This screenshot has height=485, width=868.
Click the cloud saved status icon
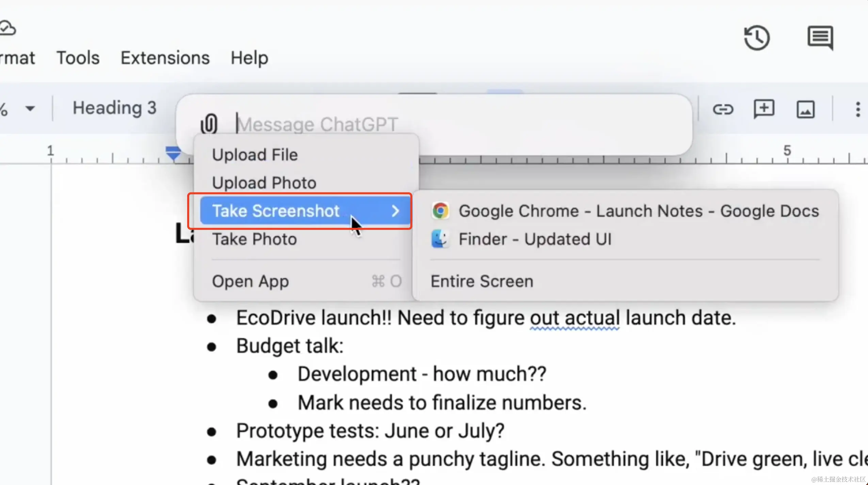[7, 29]
